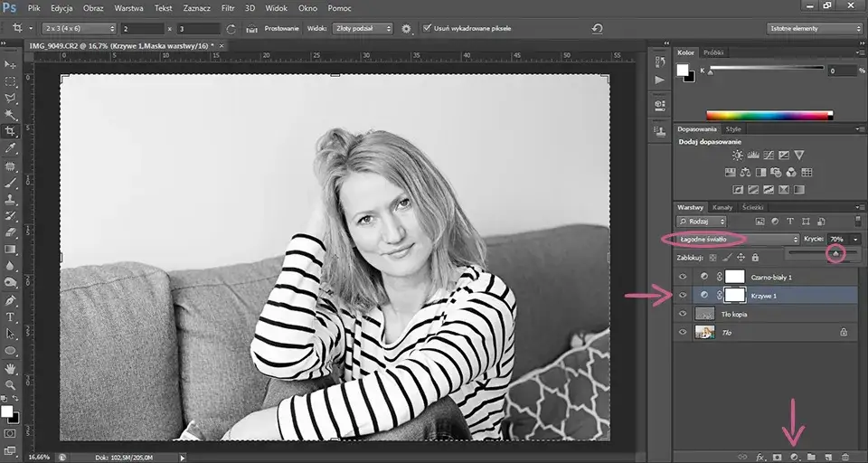Select the Clone Stamp tool
The height and width of the screenshot is (463, 868).
tap(10, 199)
